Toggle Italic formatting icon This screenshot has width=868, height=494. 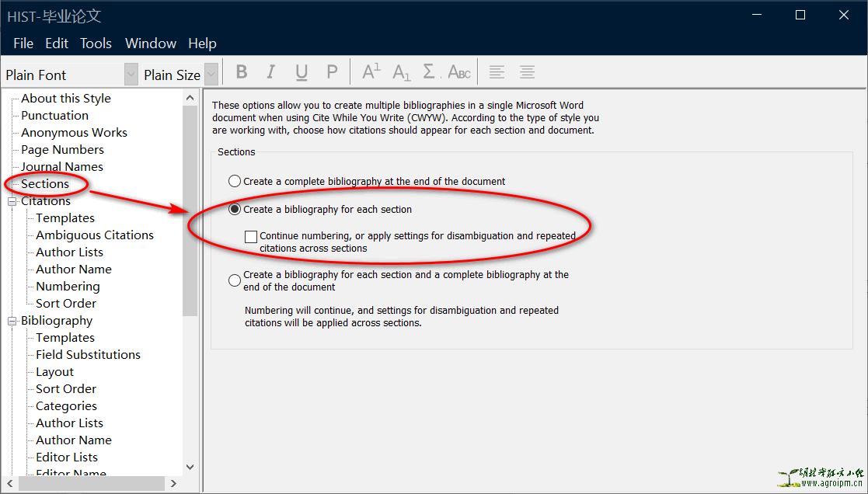(x=270, y=72)
